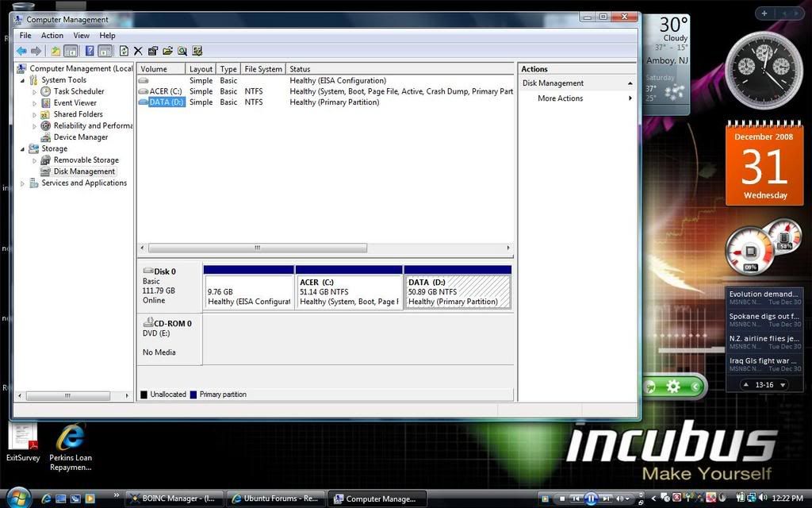Click the Refresh toolbar icon
Image resolution: width=812 pixels, height=508 pixels.
tap(124, 51)
